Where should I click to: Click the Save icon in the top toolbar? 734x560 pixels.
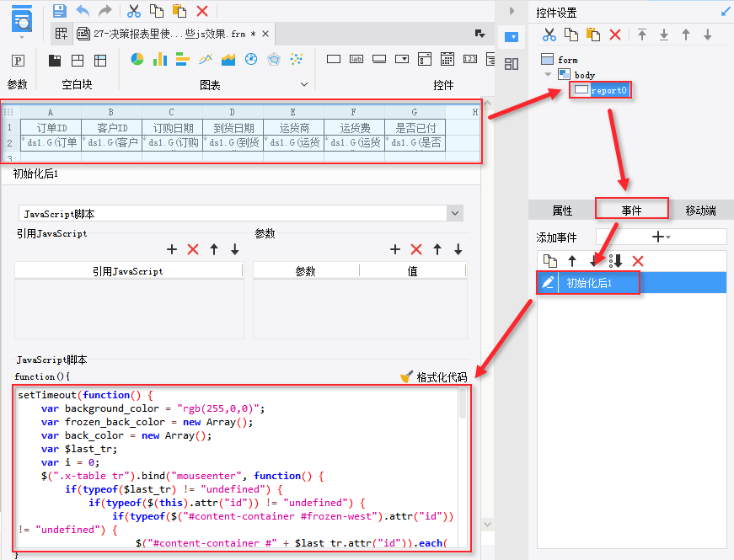click(59, 11)
